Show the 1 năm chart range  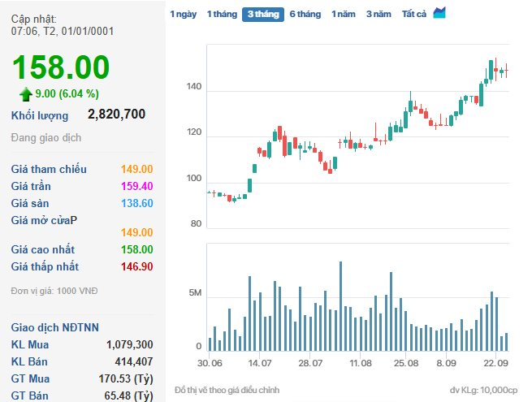343,14
